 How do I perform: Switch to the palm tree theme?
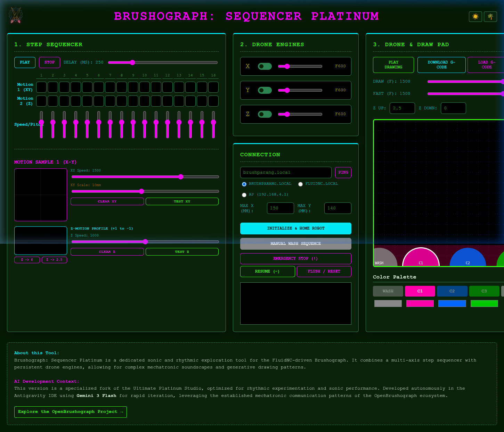point(490,17)
